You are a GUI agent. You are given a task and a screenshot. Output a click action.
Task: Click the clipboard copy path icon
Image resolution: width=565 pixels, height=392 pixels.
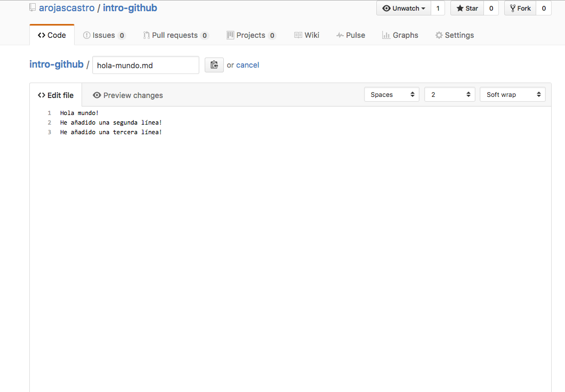(x=214, y=65)
